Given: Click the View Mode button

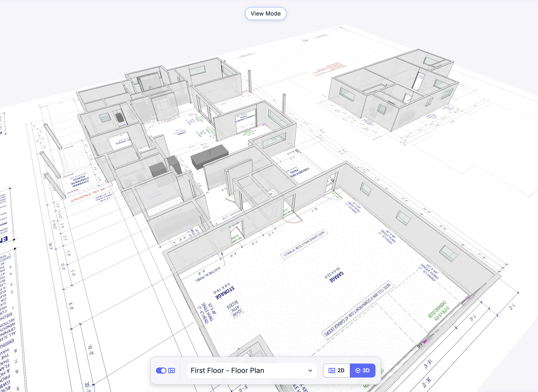Looking at the screenshot, I should point(265,14).
